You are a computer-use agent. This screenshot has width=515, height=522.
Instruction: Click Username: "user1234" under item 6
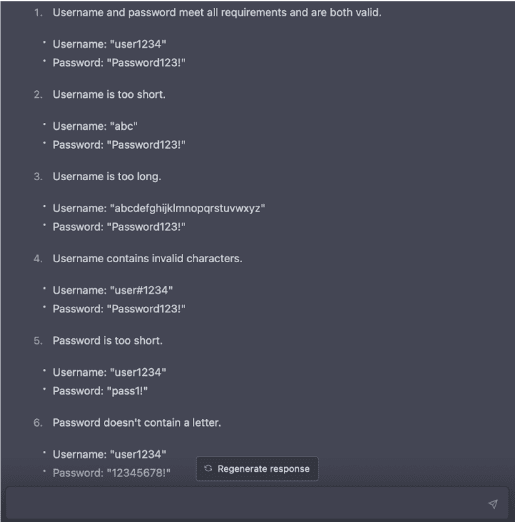(x=109, y=454)
